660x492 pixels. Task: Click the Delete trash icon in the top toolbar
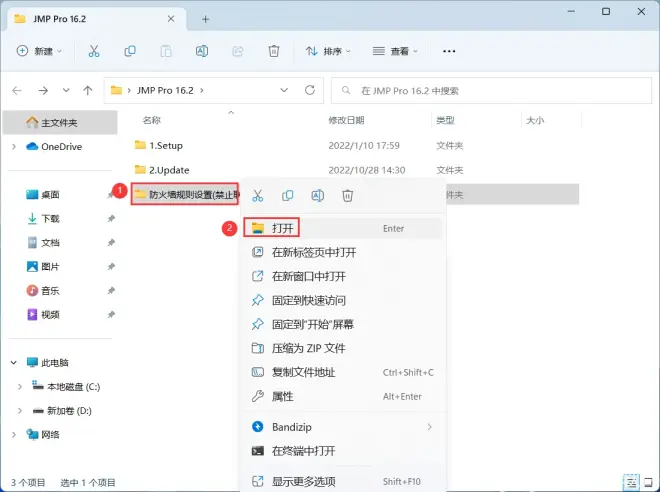click(x=274, y=51)
